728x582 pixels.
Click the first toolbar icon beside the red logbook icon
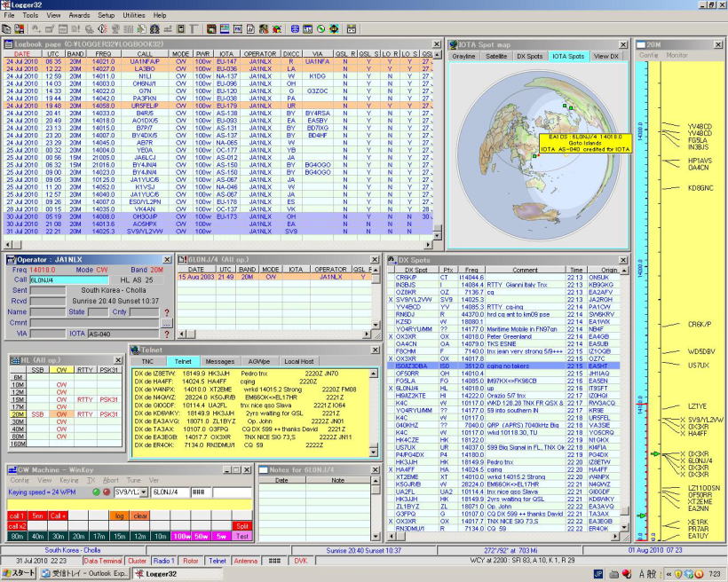click(x=6, y=29)
